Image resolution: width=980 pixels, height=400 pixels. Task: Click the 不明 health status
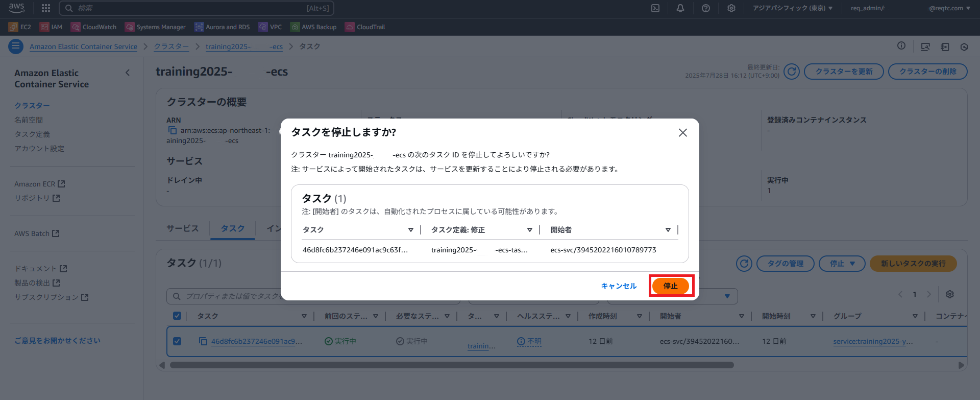pos(529,341)
